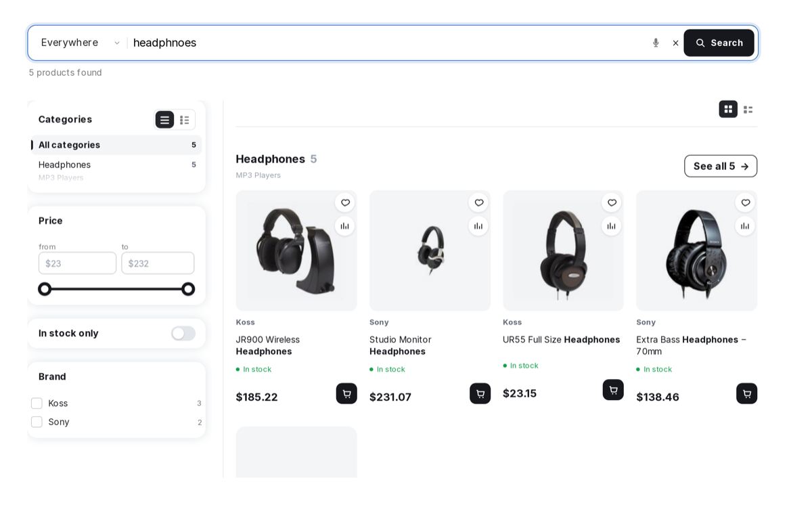Add JR900 Wireless Headphones to wishlist

click(x=345, y=202)
